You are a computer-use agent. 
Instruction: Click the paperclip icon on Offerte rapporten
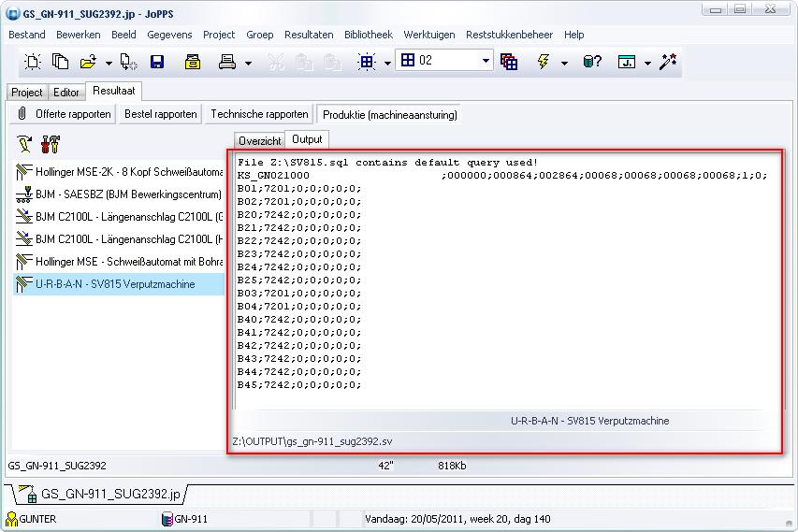click(22, 113)
